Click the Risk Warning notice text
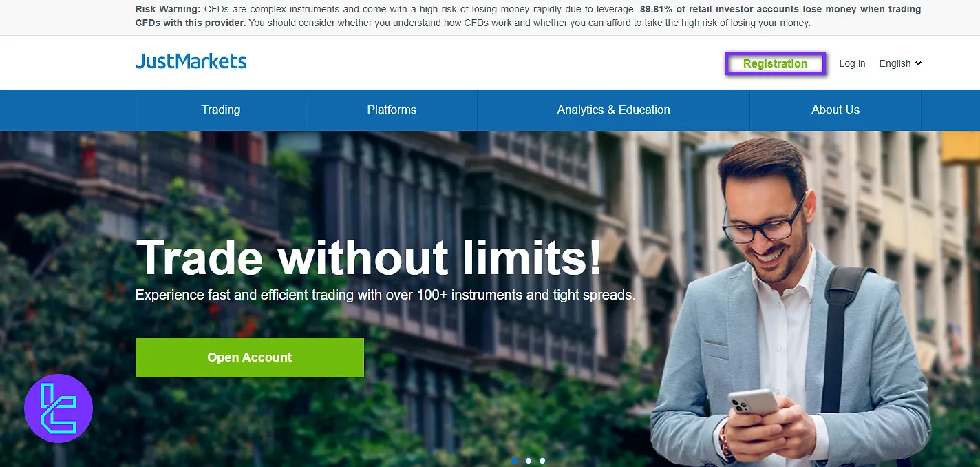Screen dimensions: 980x467 tap(528, 16)
